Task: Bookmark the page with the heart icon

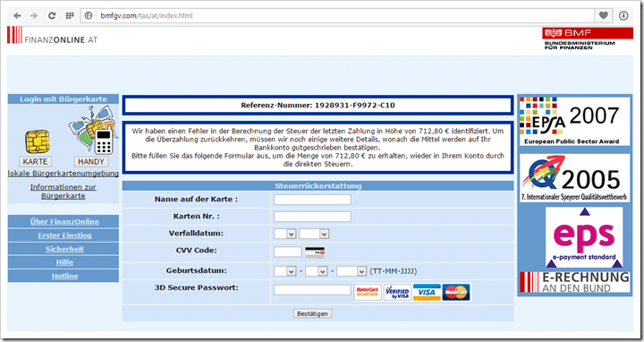Action: coord(604,15)
